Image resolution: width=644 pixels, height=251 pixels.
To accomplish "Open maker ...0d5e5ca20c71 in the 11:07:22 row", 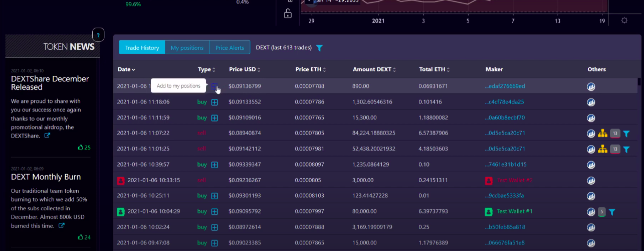I will click(x=505, y=134).
